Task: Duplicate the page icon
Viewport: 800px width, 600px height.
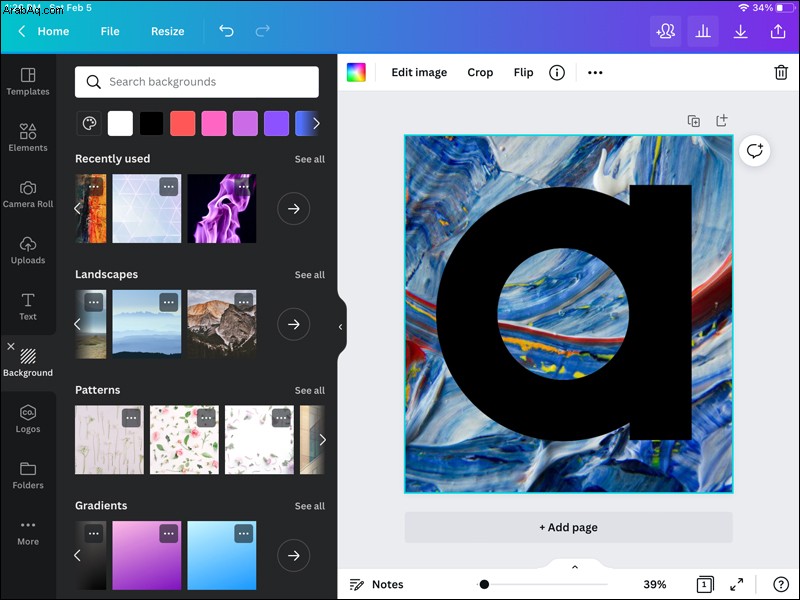Action: coord(693,121)
